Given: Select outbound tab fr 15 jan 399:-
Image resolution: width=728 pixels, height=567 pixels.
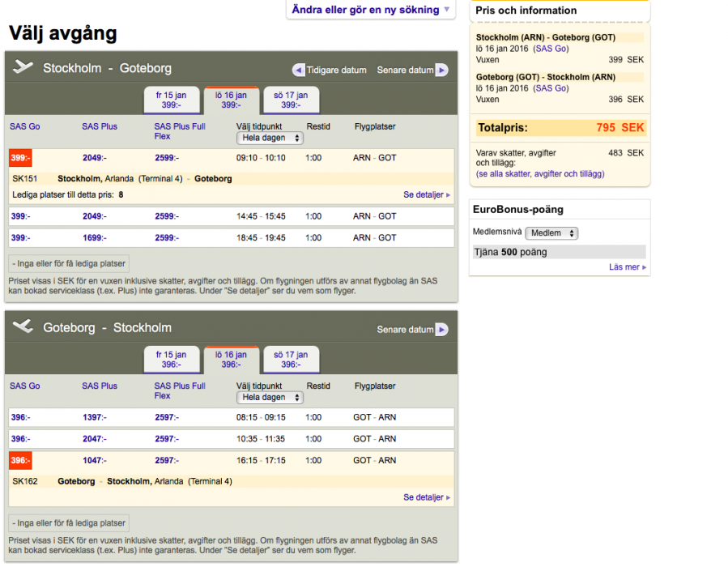Looking at the screenshot, I should [172, 100].
